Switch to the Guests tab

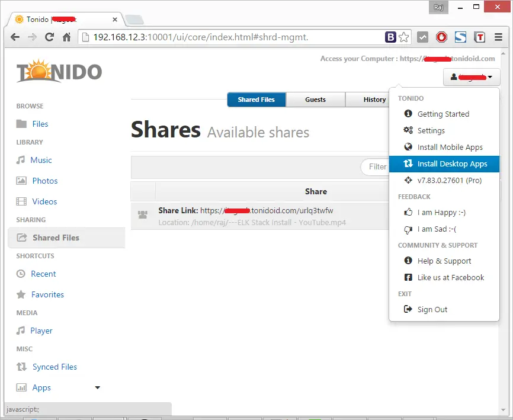coord(315,100)
